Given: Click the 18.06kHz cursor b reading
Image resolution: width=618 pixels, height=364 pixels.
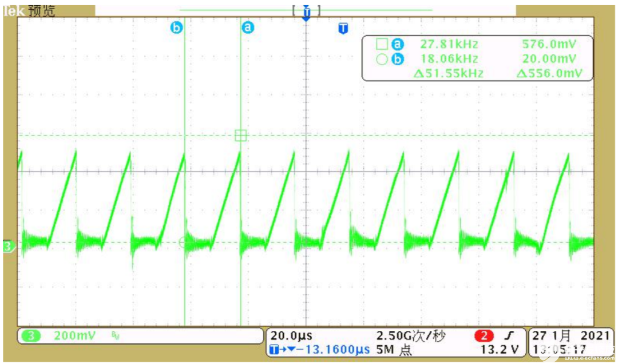Looking at the screenshot, I should (449, 59).
